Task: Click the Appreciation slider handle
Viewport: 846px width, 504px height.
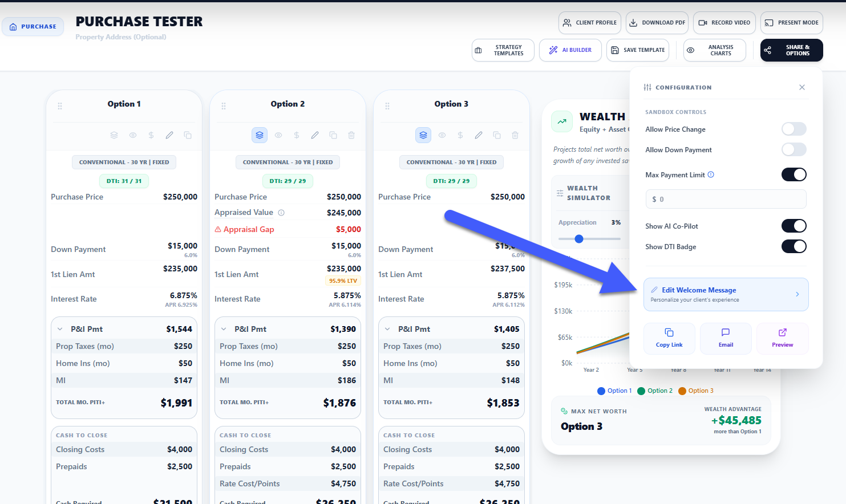Action: click(579, 239)
